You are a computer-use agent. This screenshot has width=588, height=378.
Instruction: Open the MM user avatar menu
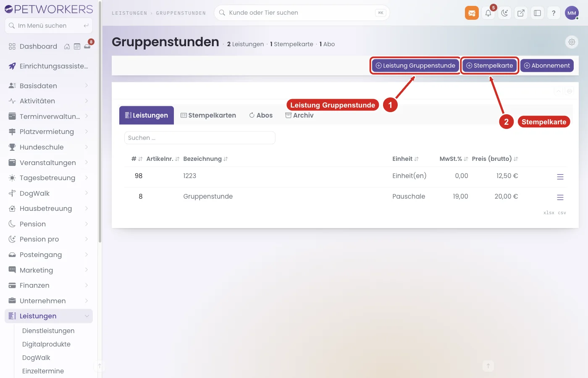[572, 13]
